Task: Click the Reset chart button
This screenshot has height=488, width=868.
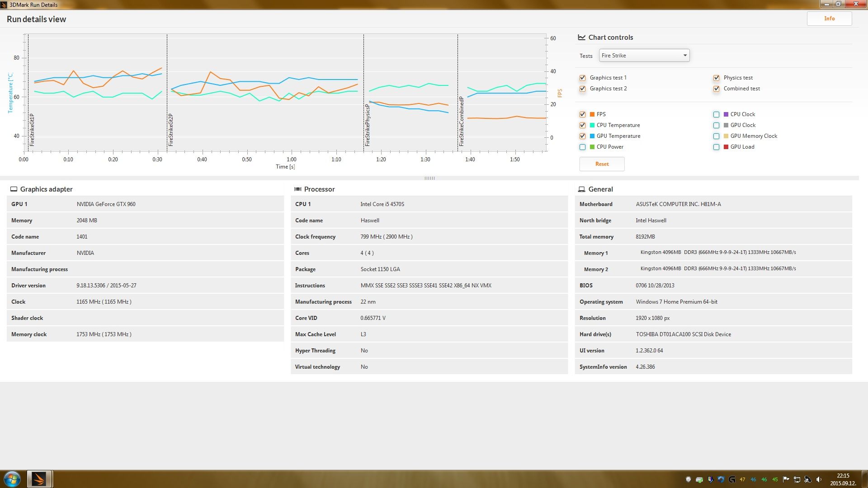Action: 602,164
